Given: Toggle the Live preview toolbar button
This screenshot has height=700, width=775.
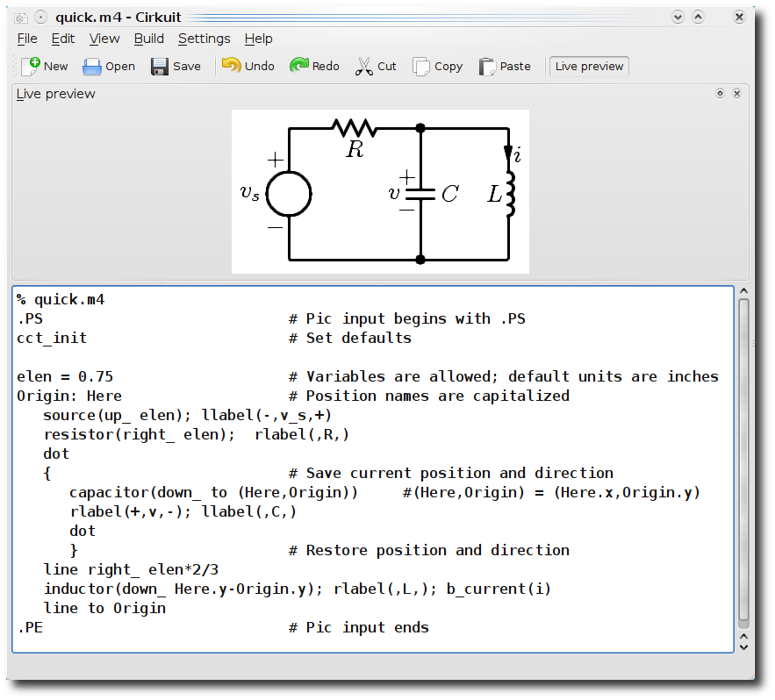Looking at the screenshot, I should click(x=589, y=66).
